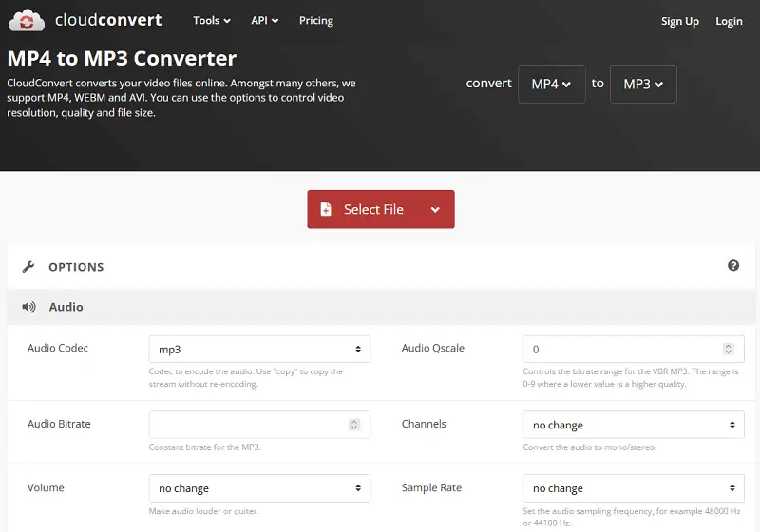Click the Audio Qscale stepper arrows
Image resolution: width=760 pixels, height=532 pixels.
pyautogui.click(x=728, y=349)
